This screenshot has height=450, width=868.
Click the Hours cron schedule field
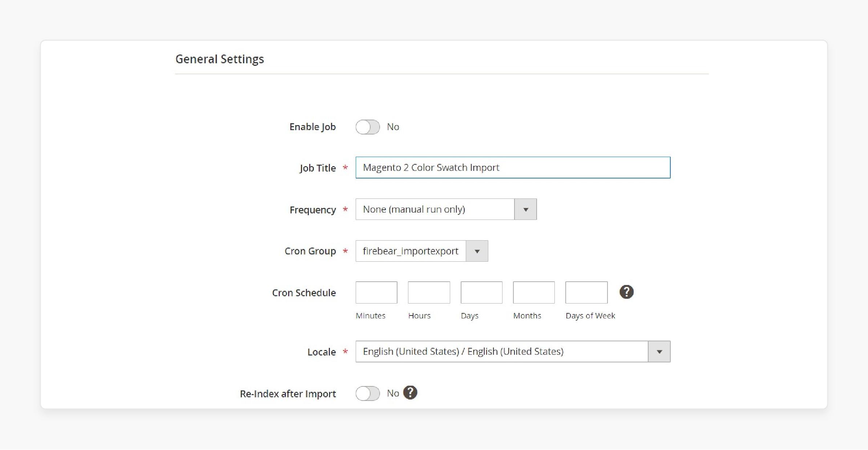[x=429, y=292]
